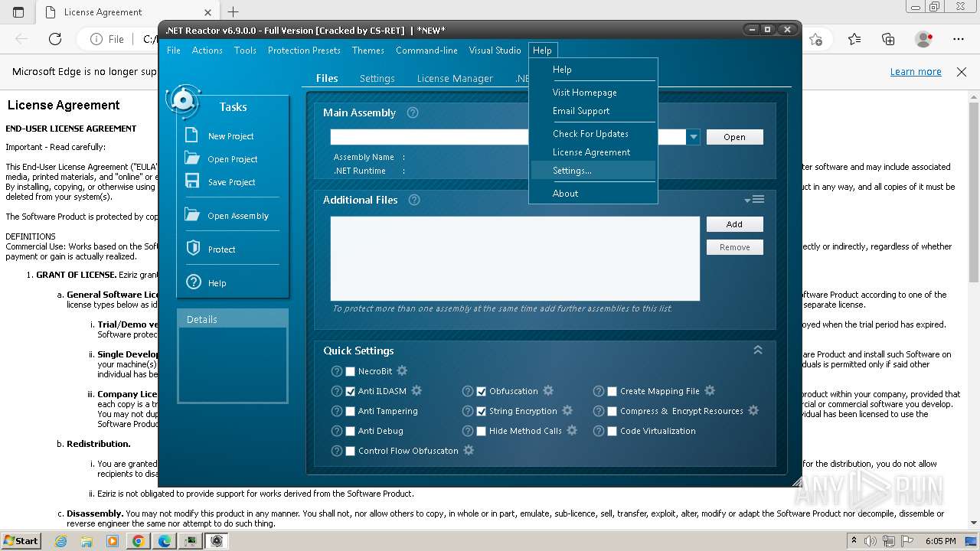Click the Open button for Main Assembly
This screenshot has width=980, height=551.
pos(734,137)
